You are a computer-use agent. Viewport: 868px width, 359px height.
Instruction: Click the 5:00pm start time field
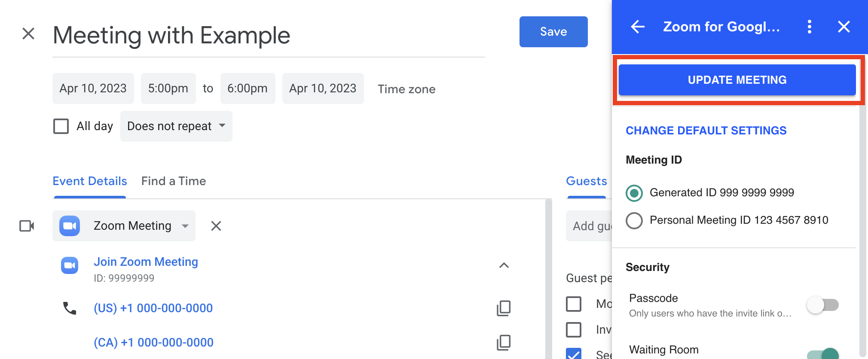(168, 88)
